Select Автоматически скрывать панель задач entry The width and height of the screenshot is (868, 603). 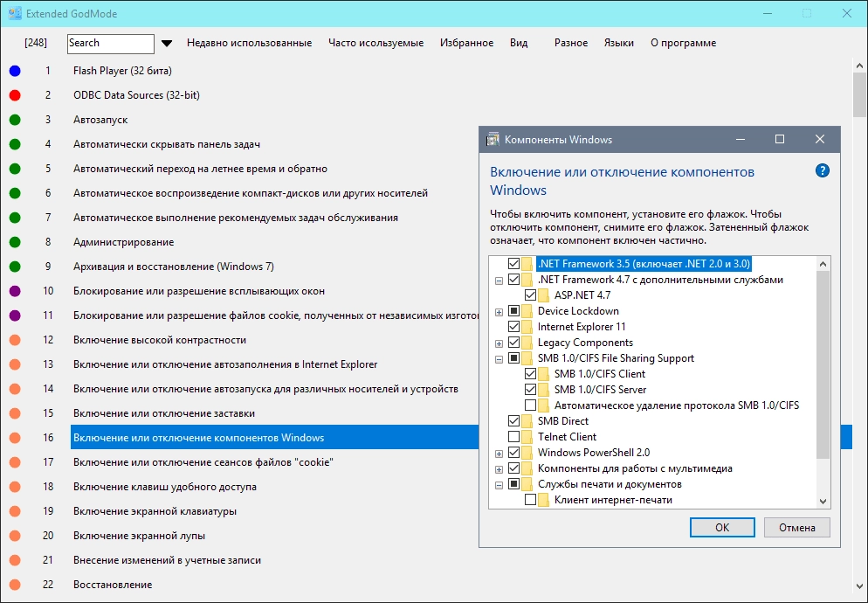pyautogui.click(x=167, y=144)
